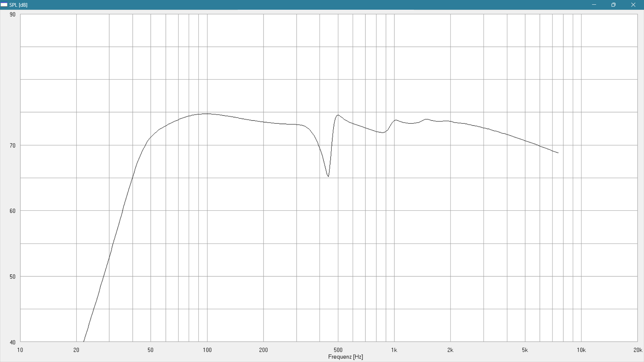Restore down the SPL [dB] window

point(613,5)
